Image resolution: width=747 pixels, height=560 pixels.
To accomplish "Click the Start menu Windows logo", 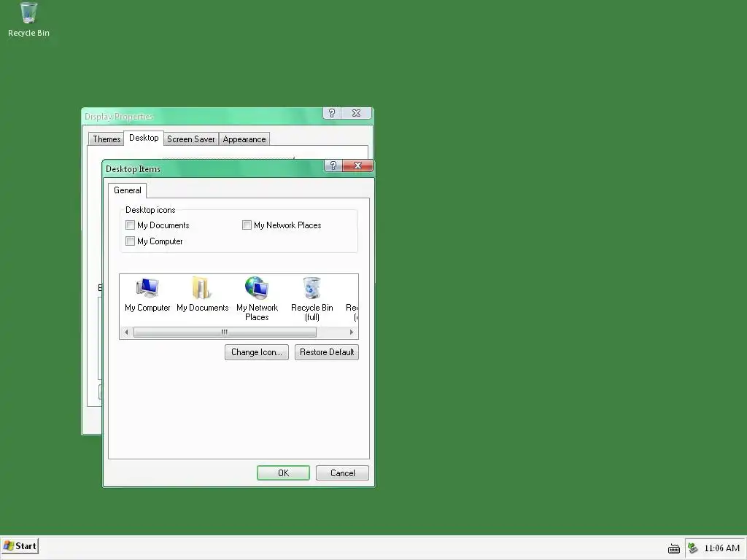I will 9,545.
